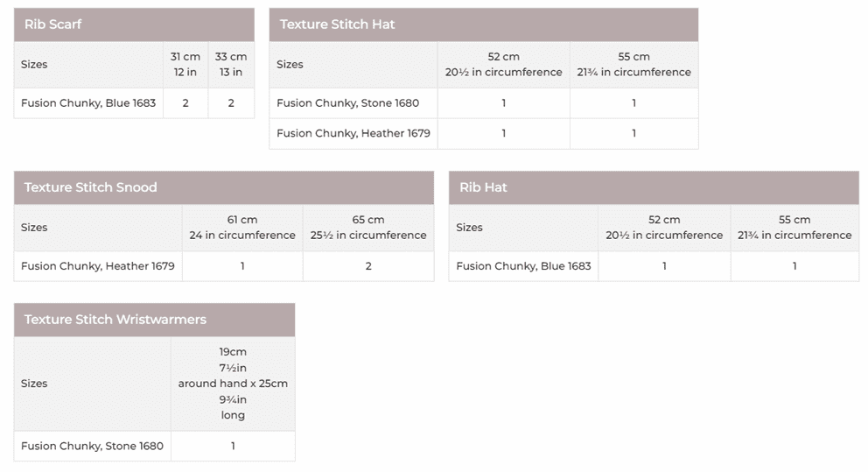
Task: Click the 33 cm 13 in size column
Action: (231, 64)
